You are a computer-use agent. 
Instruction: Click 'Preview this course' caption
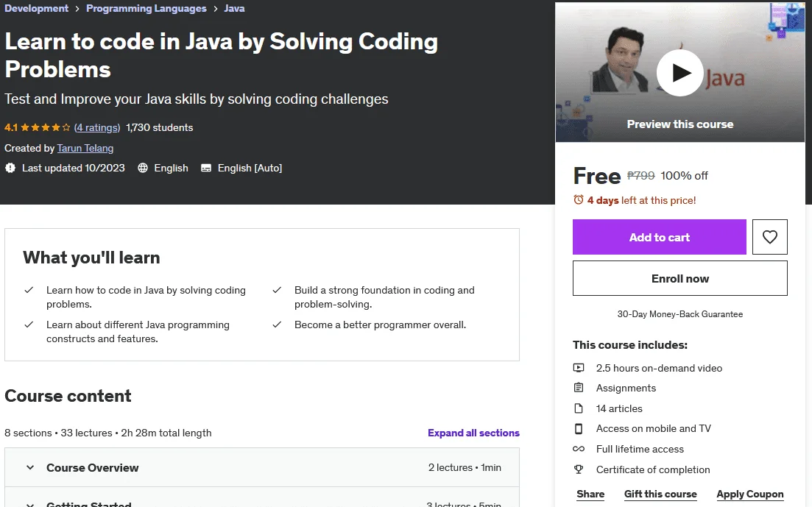click(680, 124)
